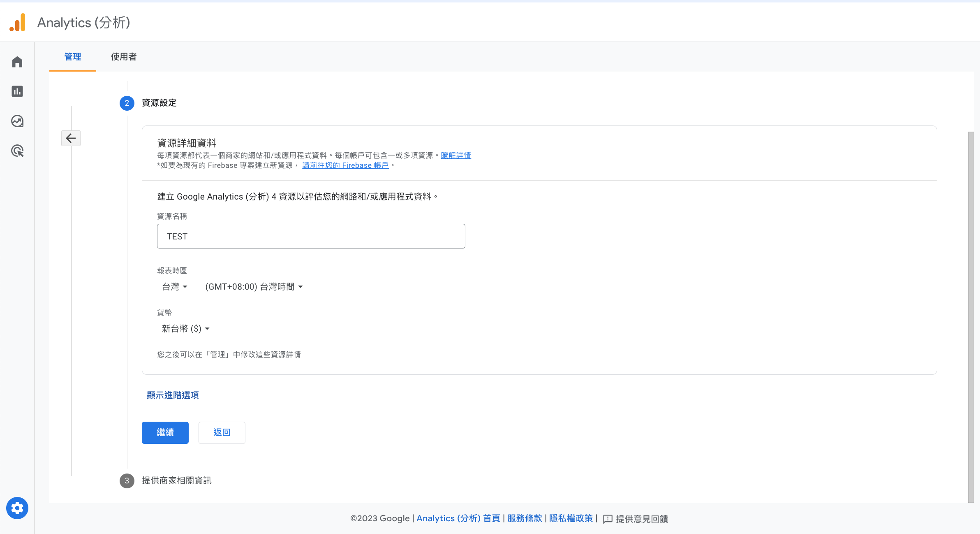Viewport: 980px width, 534px height.
Task: Open the 新台幣 ($) currency dropdown
Action: 185,329
